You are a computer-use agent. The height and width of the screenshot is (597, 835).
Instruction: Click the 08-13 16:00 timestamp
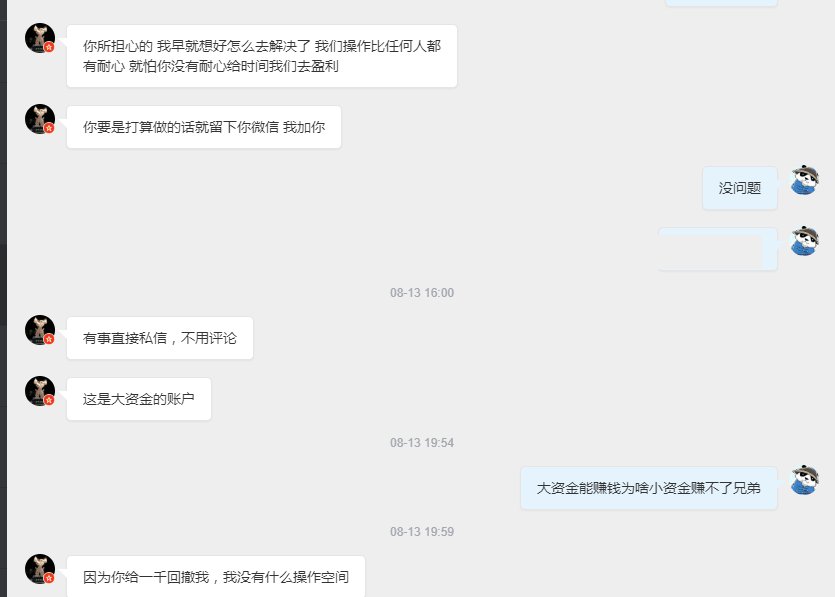(x=422, y=293)
